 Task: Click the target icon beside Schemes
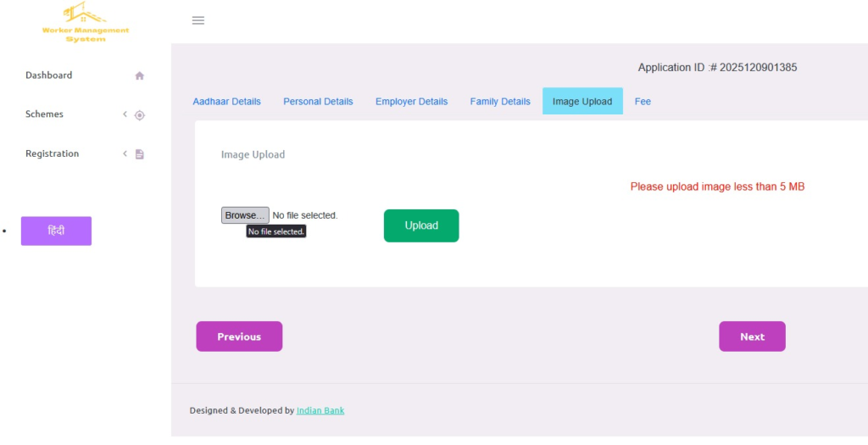140,115
